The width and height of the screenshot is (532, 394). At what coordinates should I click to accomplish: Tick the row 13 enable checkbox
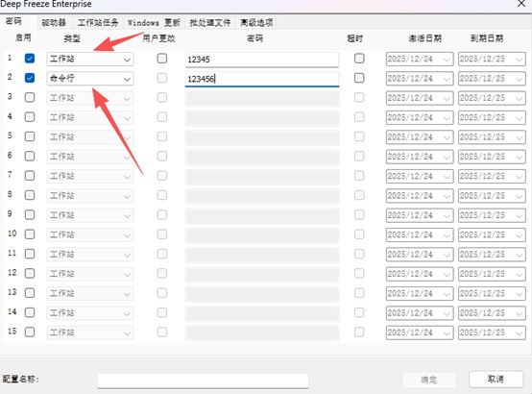pos(30,293)
